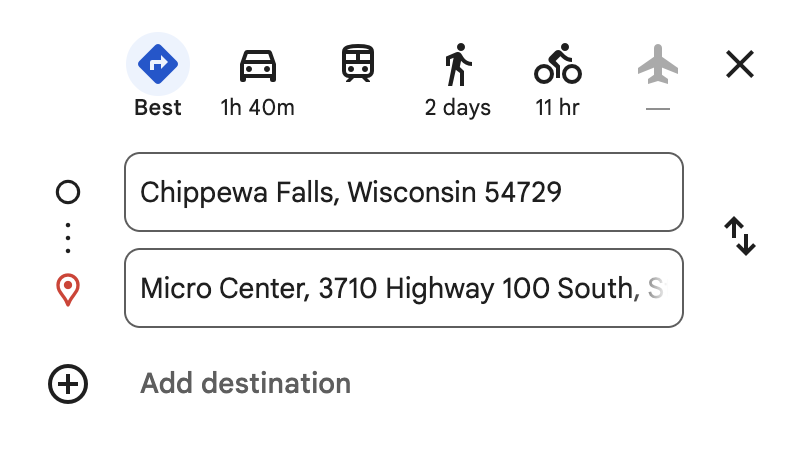The height and width of the screenshot is (454, 812).
Task: Click the dotted connector between waypoints
Action: click(x=68, y=238)
